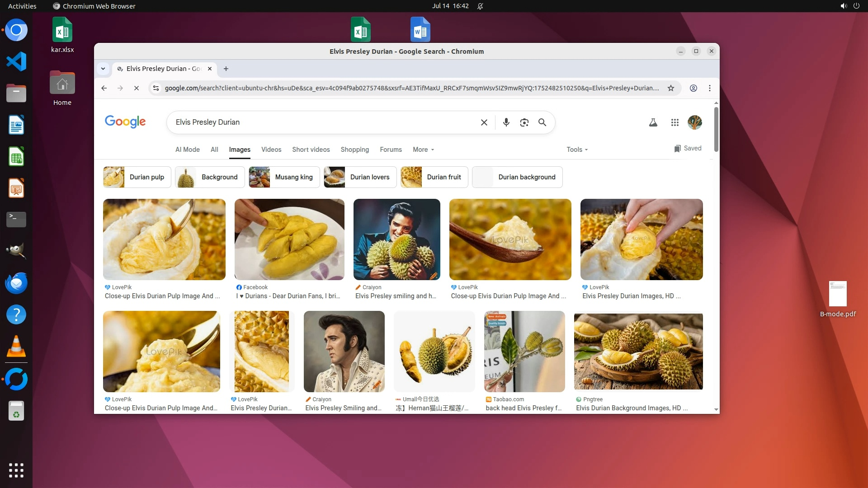Bookmark this page with star icon
The height and width of the screenshot is (488, 868).
tap(671, 88)
